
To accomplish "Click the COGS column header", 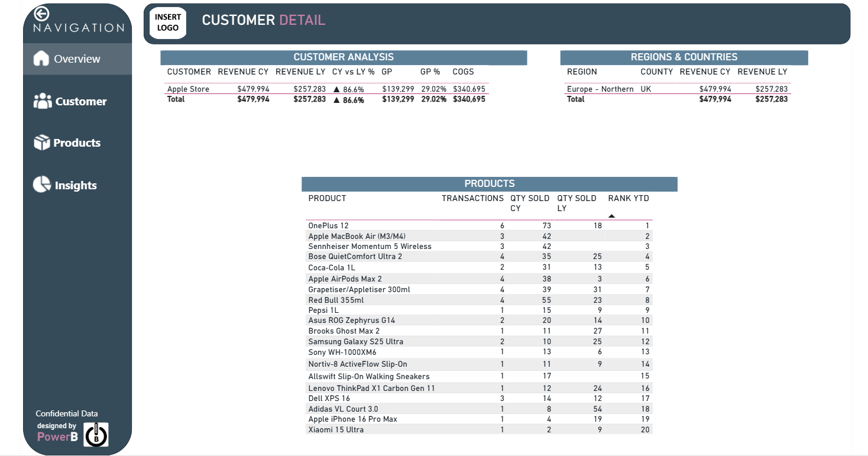I will pos(463,72).
